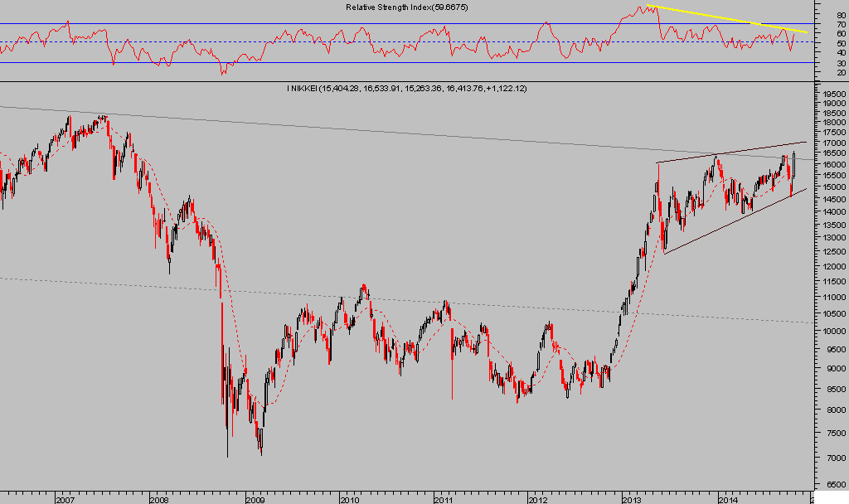This screenshot has width=849, height=504.
Task: Click the 2014 year label on time axis
Action: point(728,499)
